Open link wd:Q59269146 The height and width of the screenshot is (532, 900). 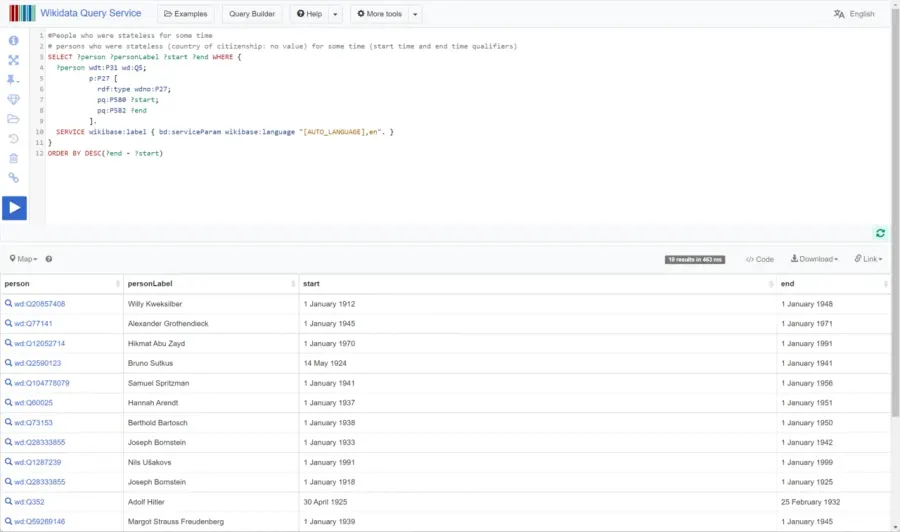[x=40, y=522]
